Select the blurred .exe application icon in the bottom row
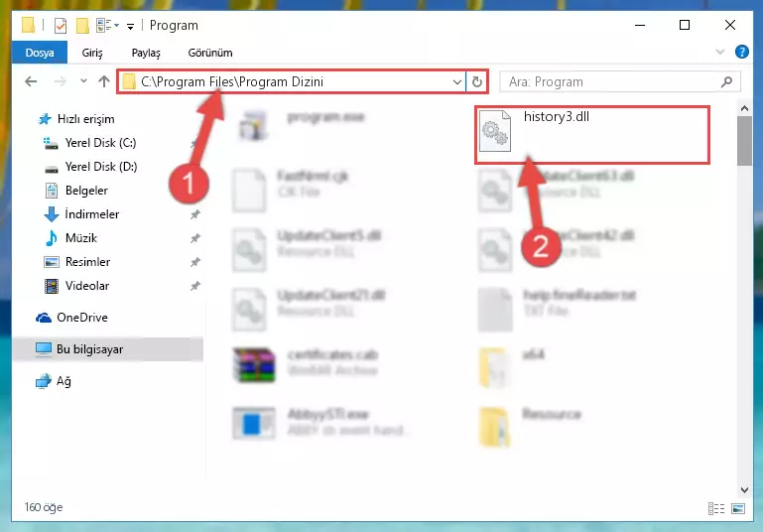This screenshot has height=532, width=763. tap(253, 424)
